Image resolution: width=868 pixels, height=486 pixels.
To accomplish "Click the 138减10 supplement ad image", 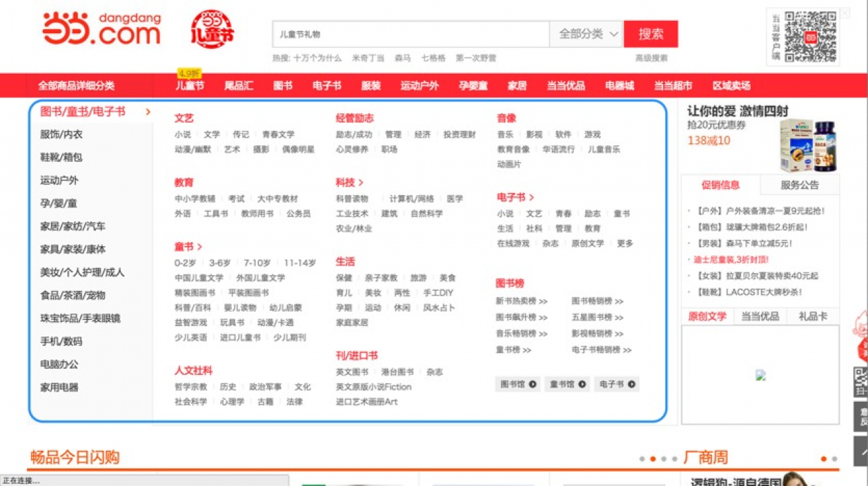I will pos(808,145).
